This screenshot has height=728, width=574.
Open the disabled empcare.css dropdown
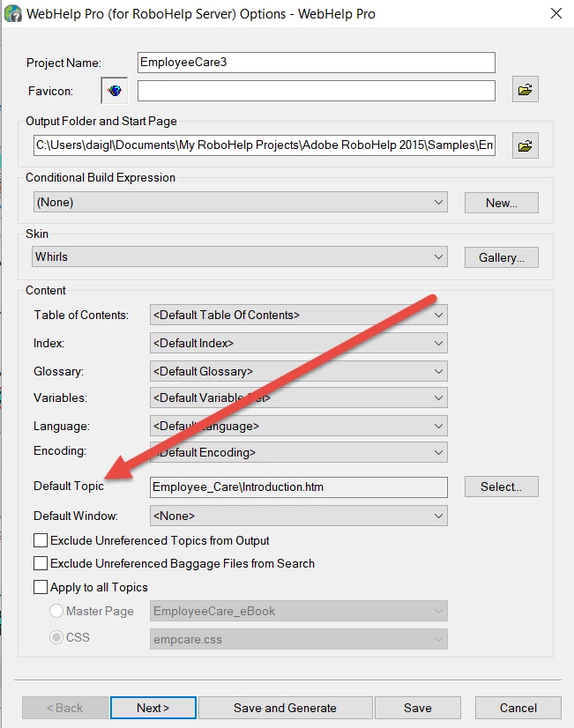(299, 639)
